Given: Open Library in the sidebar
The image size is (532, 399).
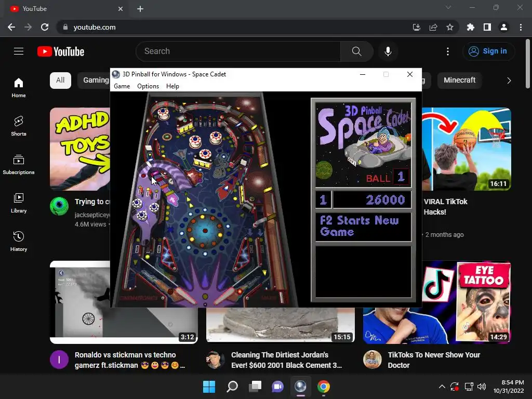Looking at the screenshot, I should pyautogui.click(x=19, y=203).
